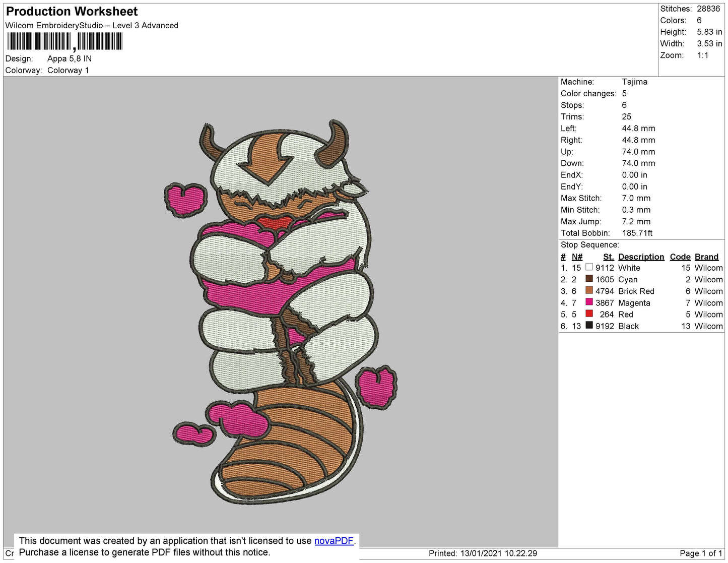Click the Width value 3.53 in
Screen dimensions: 728x563
[x=709, y=44]
